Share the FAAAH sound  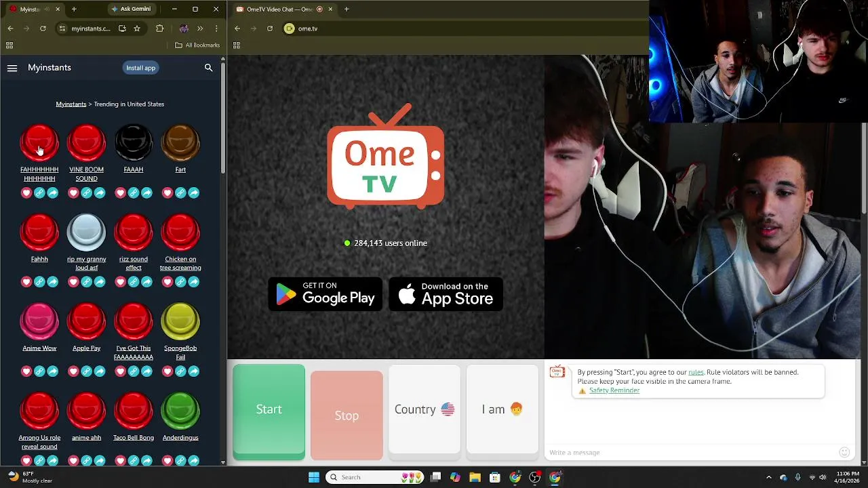click(146, 193)
